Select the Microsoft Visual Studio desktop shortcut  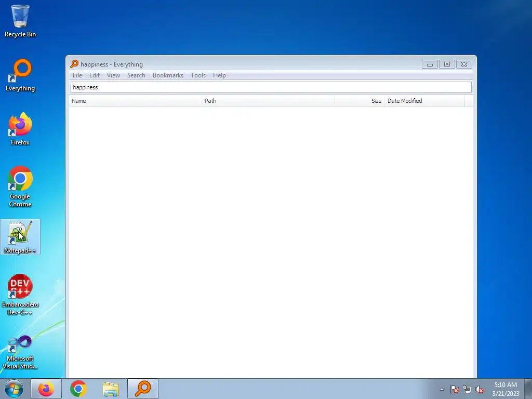(20, 352)
